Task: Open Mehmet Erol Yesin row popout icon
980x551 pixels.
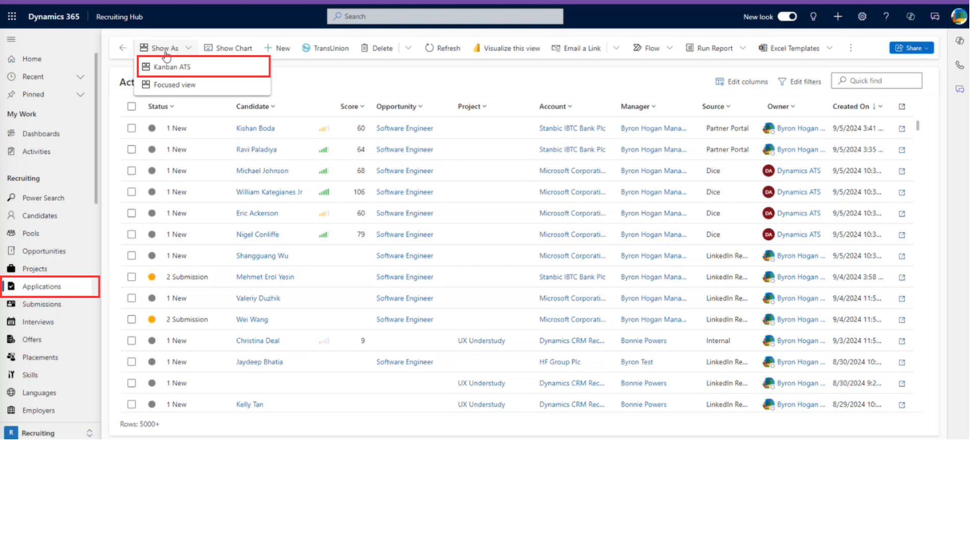Action: tap(902, 277)
